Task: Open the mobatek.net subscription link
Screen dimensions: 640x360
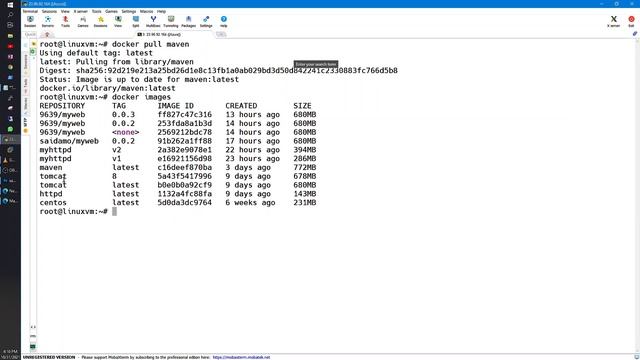Action: pyautogui.click(x=241, y=357)
